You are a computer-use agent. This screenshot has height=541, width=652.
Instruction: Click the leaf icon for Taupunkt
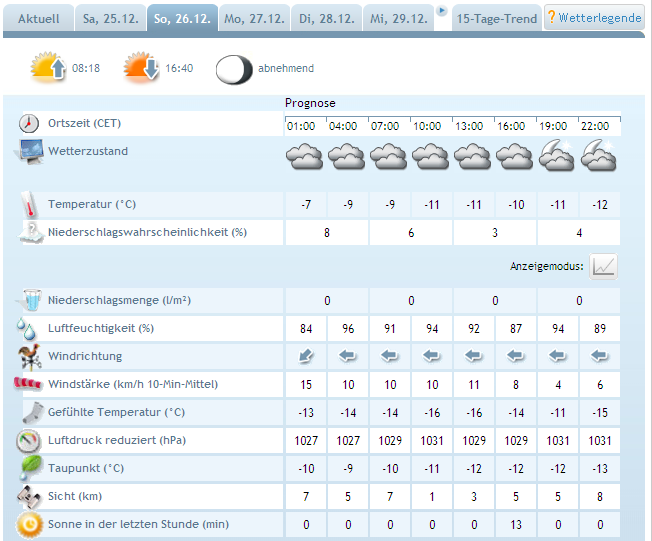click(x=31, y=468)
